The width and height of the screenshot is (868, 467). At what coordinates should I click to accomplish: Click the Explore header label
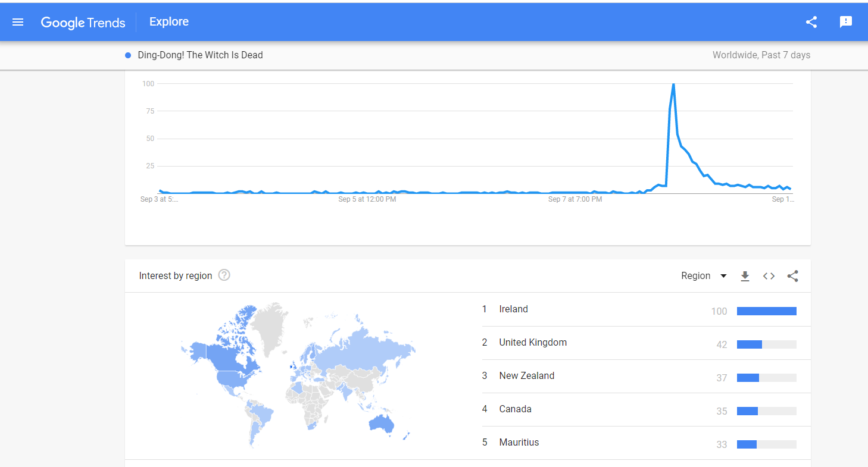pos(169,22)
